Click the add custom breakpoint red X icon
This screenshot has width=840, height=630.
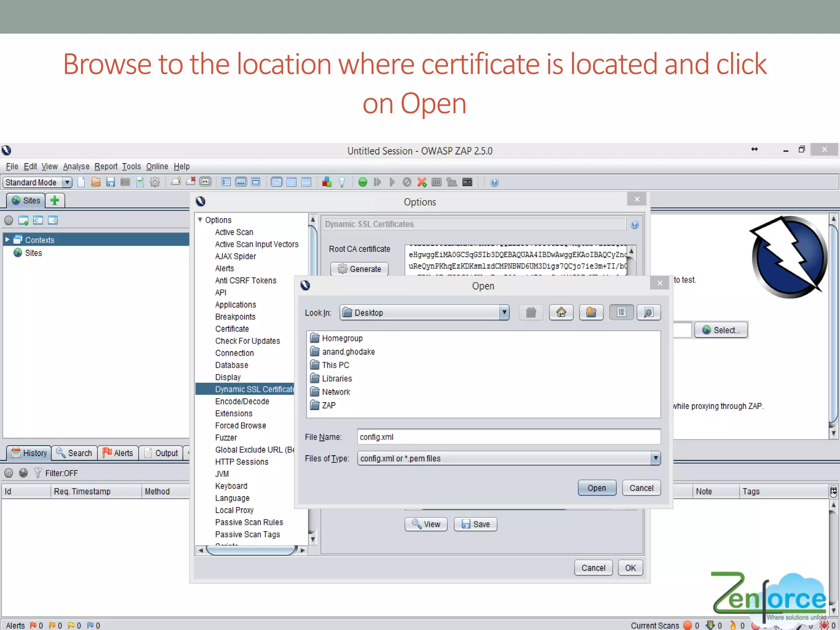pos(422,182)
